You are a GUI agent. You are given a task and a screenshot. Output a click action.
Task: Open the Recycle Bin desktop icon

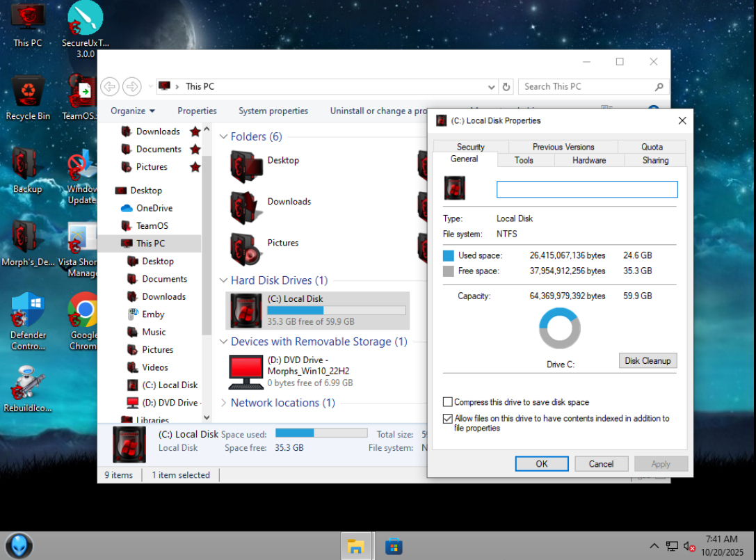click(x=28, y=98)
